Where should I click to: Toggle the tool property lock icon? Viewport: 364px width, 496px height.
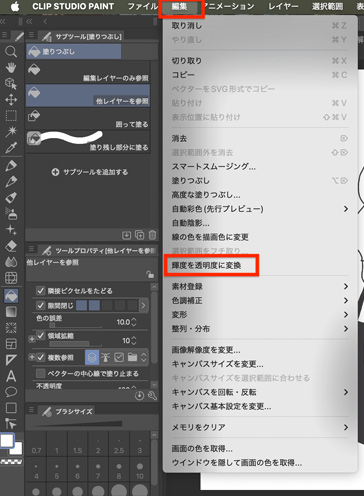point(150,274)
